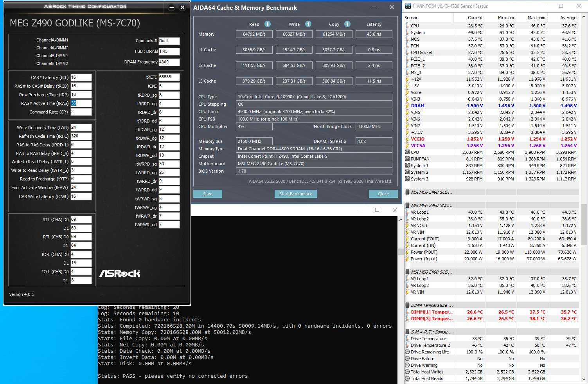This screenshot has width=588, height=384.
Task: Click the ChannelA-DIMM1 label
Action: click(52, 40)
